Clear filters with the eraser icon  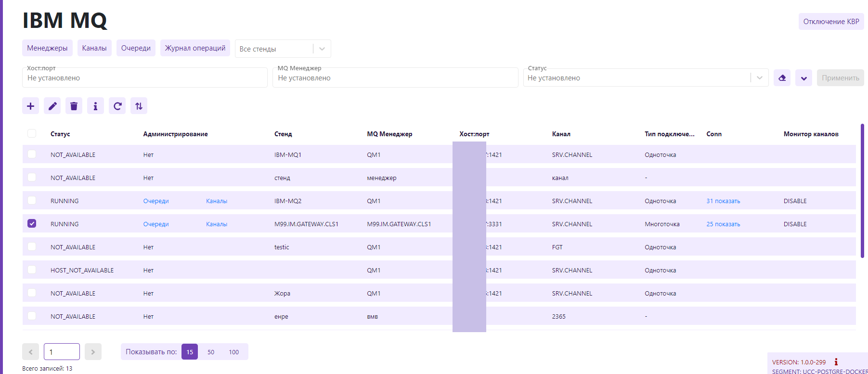click(x=782, y=78)
